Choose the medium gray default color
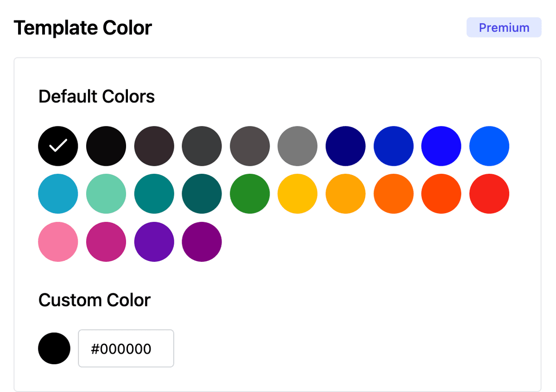Image resolution: width=556 pixels, height=392 pixels. pos(297,146)
